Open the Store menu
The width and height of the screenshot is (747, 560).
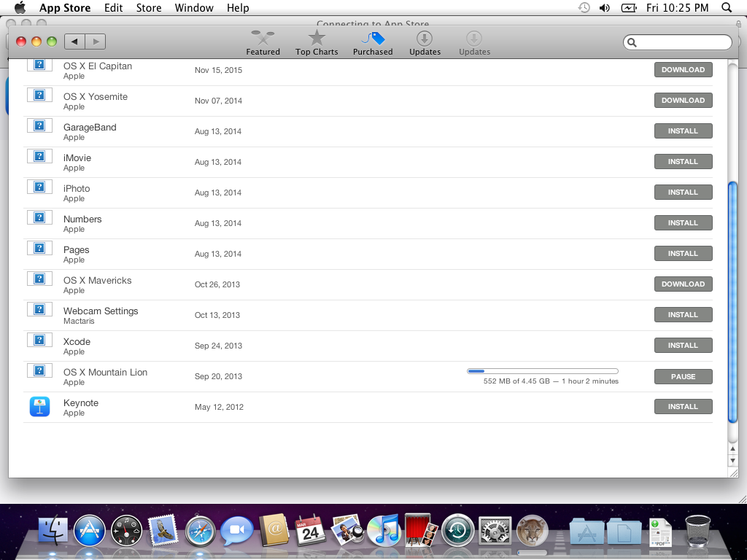tap(149, 7)
